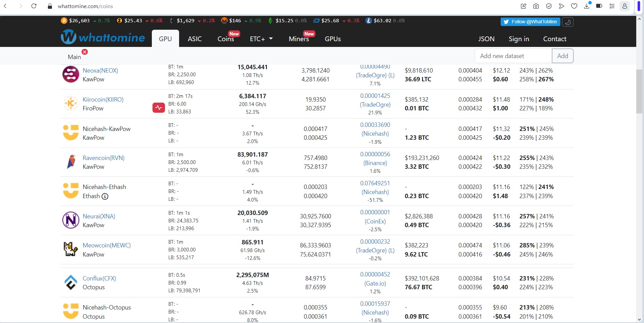Click the Nicehash-Ethash logo
Viewport: 644px width, 323px height.
[x=71, y=191]
